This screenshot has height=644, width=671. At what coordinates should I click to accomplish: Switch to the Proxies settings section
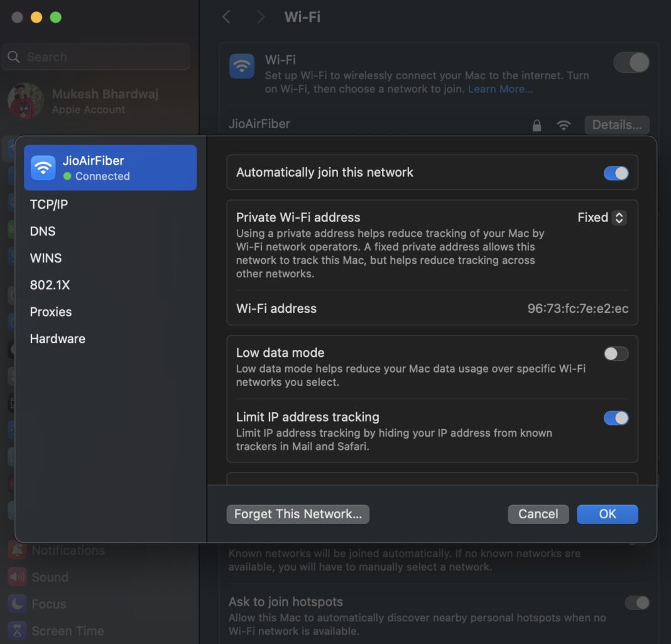50,312
